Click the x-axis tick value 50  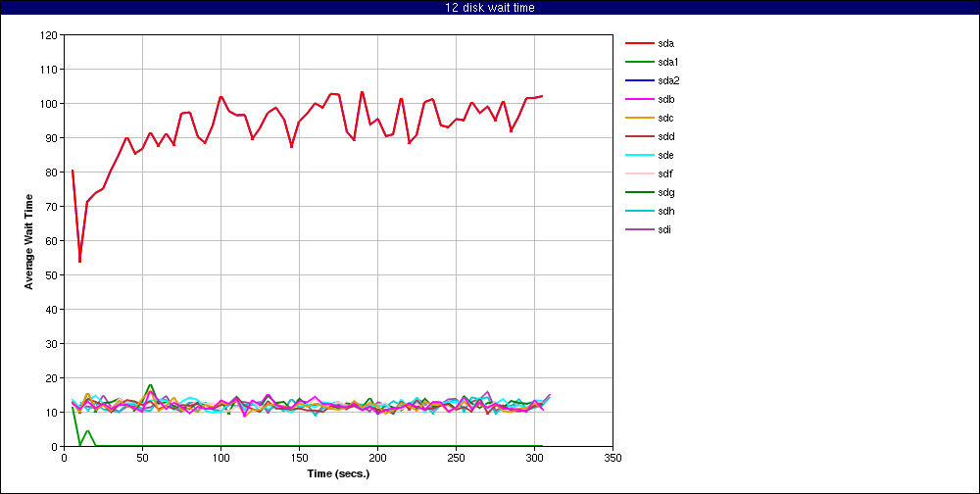(142, 457)
